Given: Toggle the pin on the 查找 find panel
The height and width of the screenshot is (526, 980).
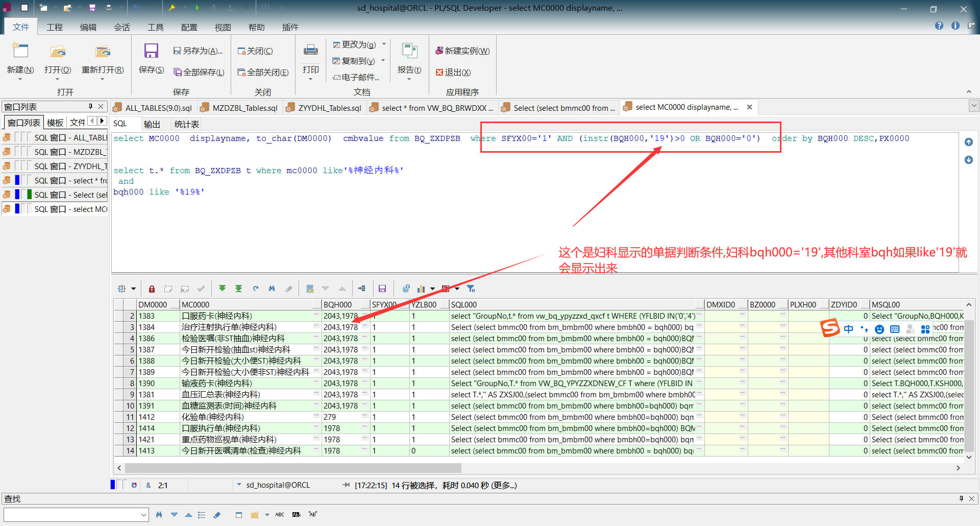Looking at the screenshot, I should (x=961, y=498).
